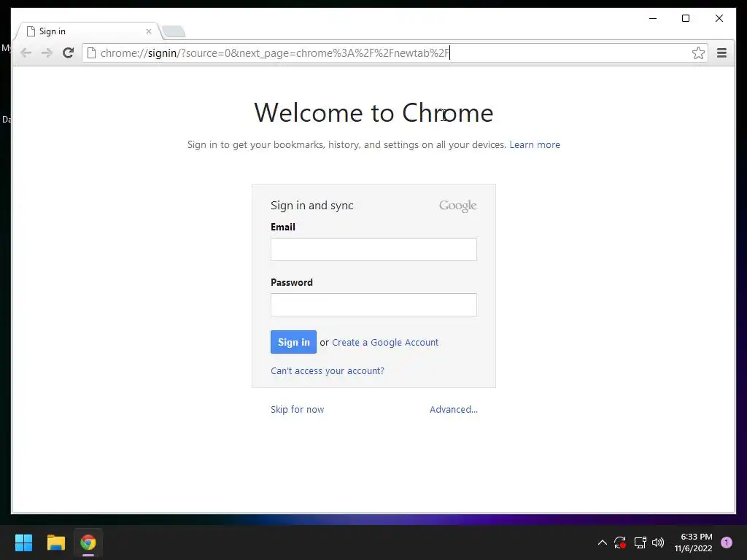Click the page icon in the address bar
Screen dimensions: 747x560
pos(91,52)
